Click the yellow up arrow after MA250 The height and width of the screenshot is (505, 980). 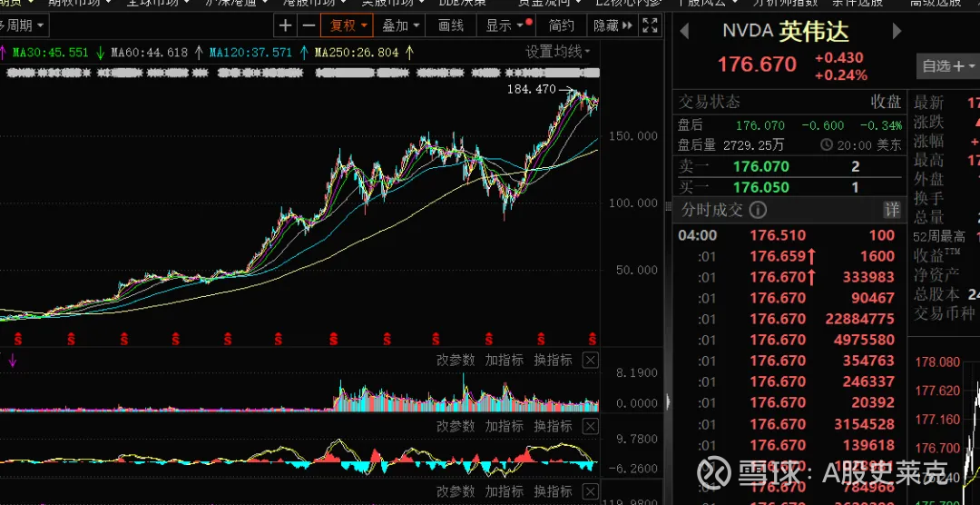[x=409, y=53]
